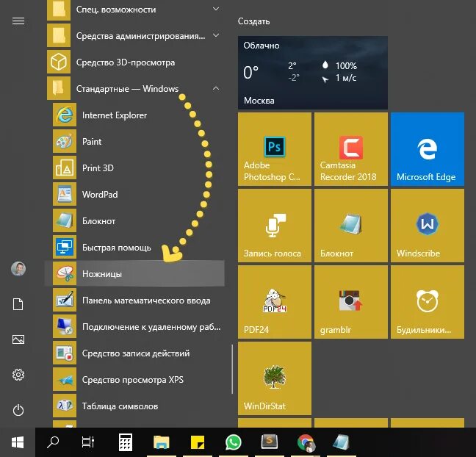The width and height of the screenshot is (476, 457).
Task: Click the Power icon in the sidebar
Action: 18,410
